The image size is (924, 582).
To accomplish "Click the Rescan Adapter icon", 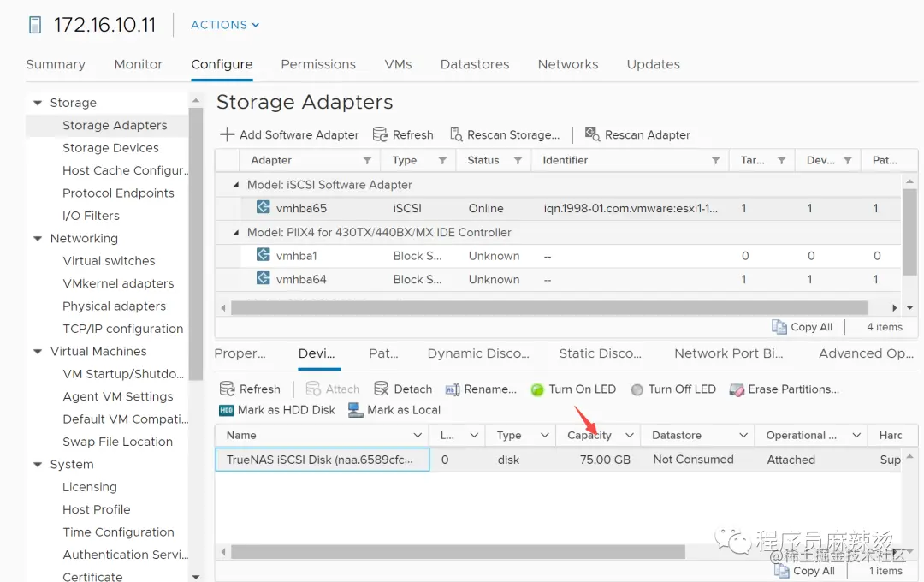I will pos(592,134).
